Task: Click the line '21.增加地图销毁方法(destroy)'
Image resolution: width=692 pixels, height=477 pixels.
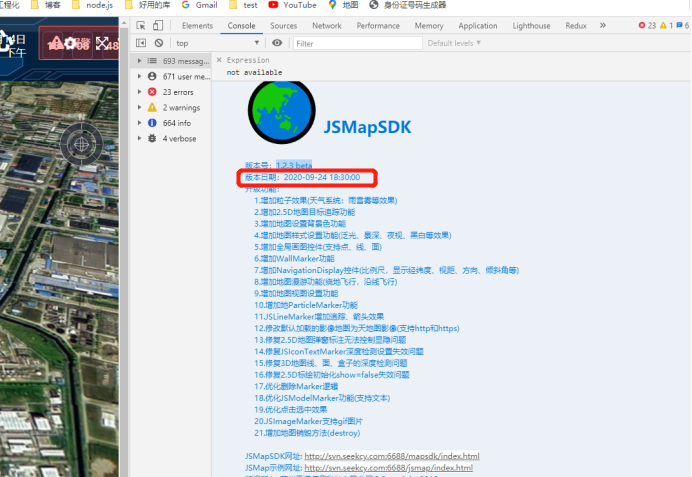Action: 307,433
